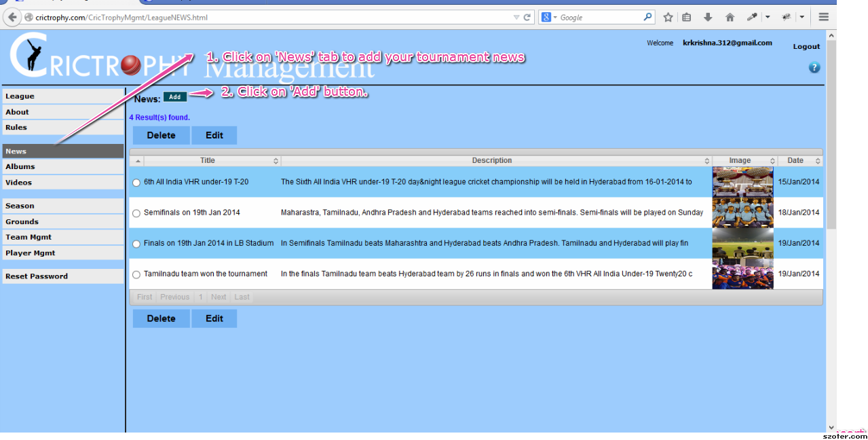Go to the browser home page icon
Screen dimensions: 868x440
730,18
